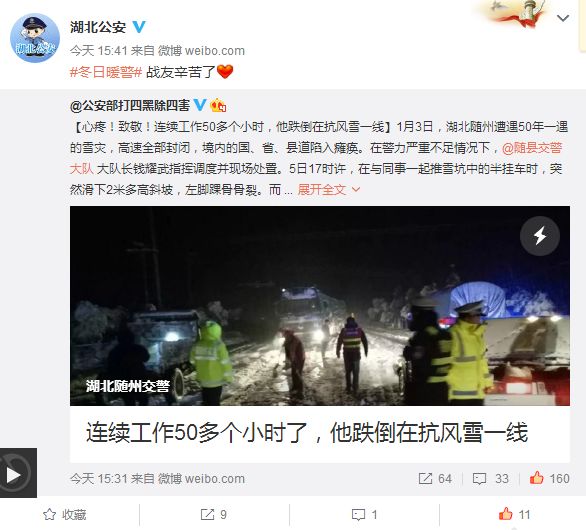Open the post options chevron menu

563,18
